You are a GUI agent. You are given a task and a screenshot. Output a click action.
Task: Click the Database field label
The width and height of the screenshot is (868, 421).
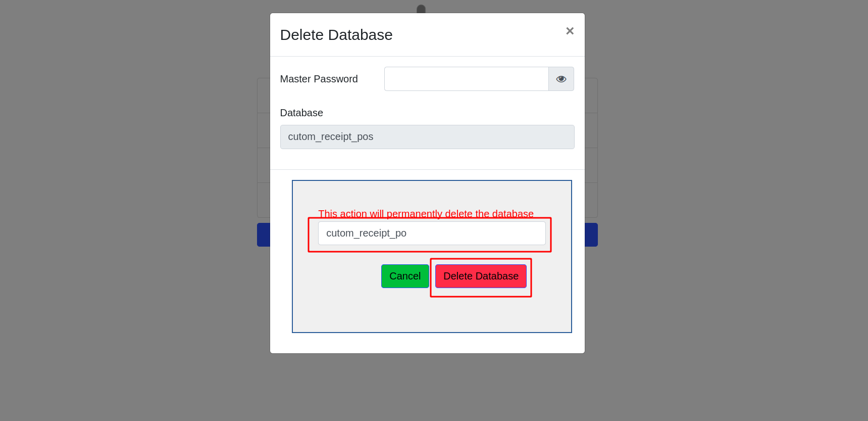[301, 113]
